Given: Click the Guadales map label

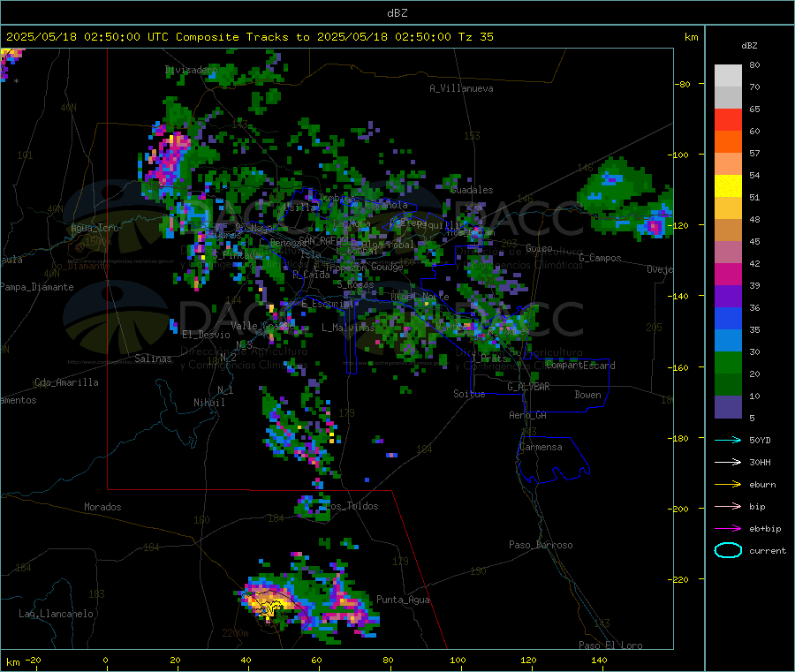Looking at the screenshot, I should pos(472,190).
